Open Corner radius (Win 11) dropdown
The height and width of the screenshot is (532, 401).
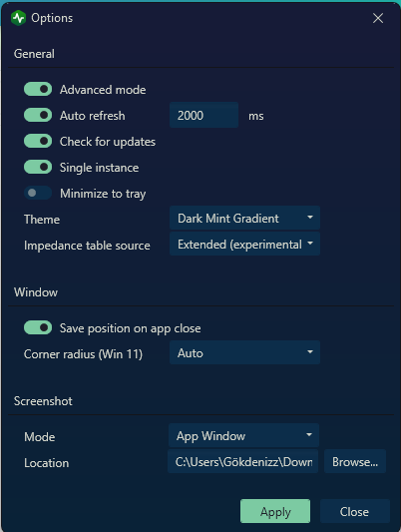[x=244, y=353]
